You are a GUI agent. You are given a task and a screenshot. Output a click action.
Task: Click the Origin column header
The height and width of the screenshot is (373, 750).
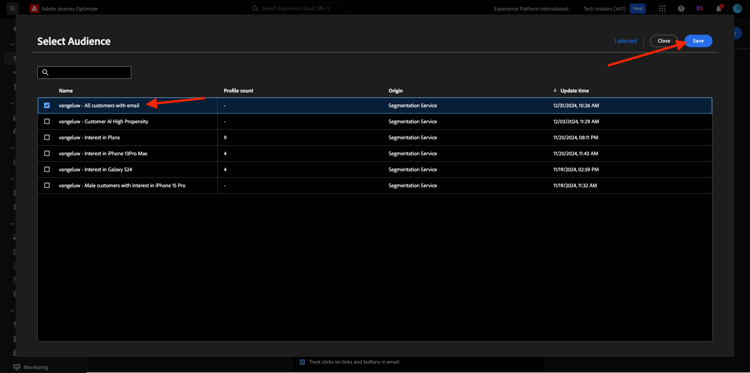coord(395,90)
